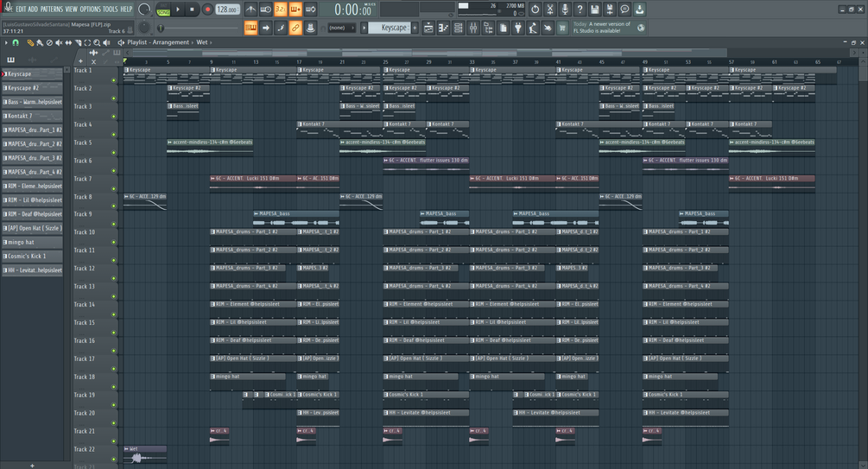Select the Paint brush tool in the playlist
This screenshot has height=469, width=868.
pyautogui.click(x=40, y=42)
